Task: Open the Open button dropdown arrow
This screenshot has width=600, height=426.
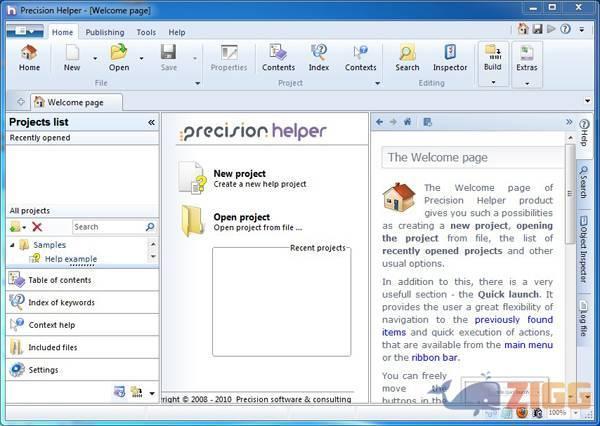Action: [x=141, y=59]
